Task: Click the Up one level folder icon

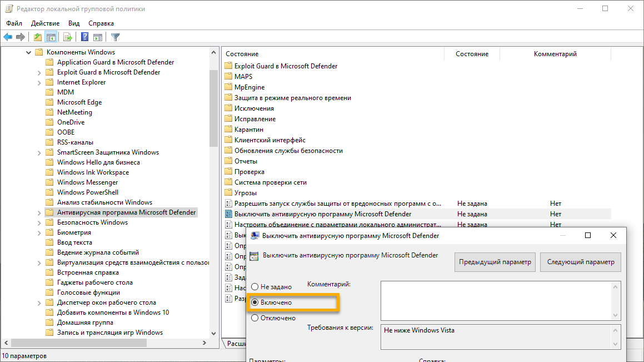Action: click(37, 37)
